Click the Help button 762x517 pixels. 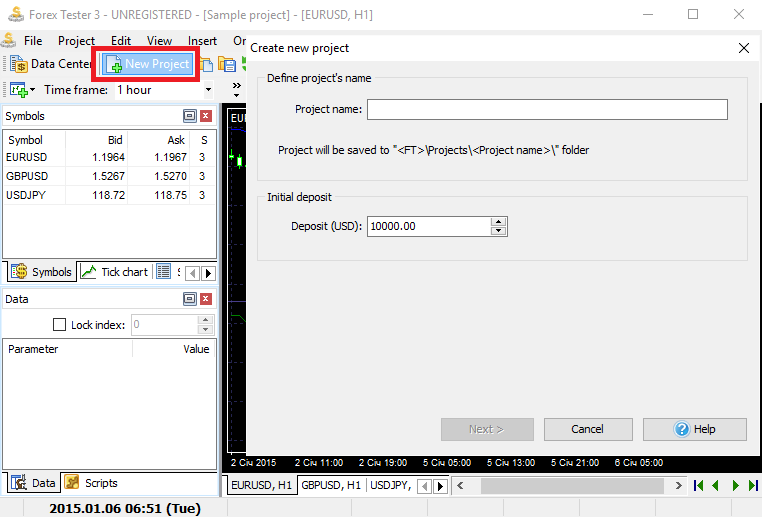pos(694,430)
